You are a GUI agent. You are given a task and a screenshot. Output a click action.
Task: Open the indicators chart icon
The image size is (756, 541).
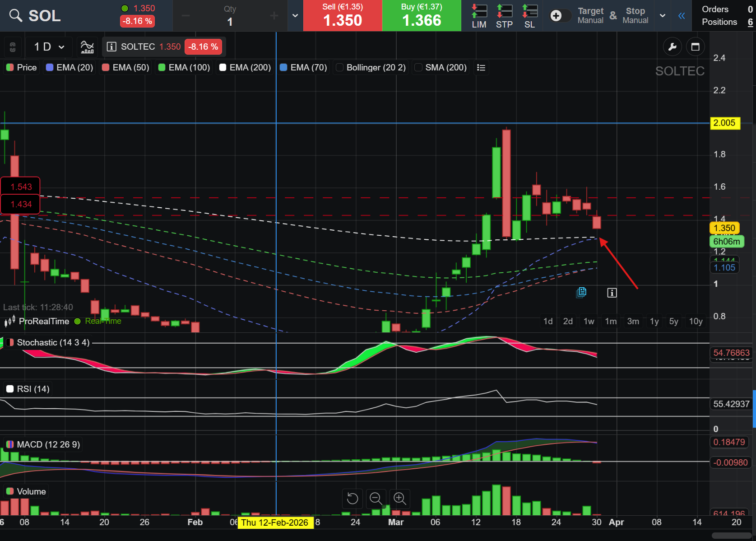(87, 47)
